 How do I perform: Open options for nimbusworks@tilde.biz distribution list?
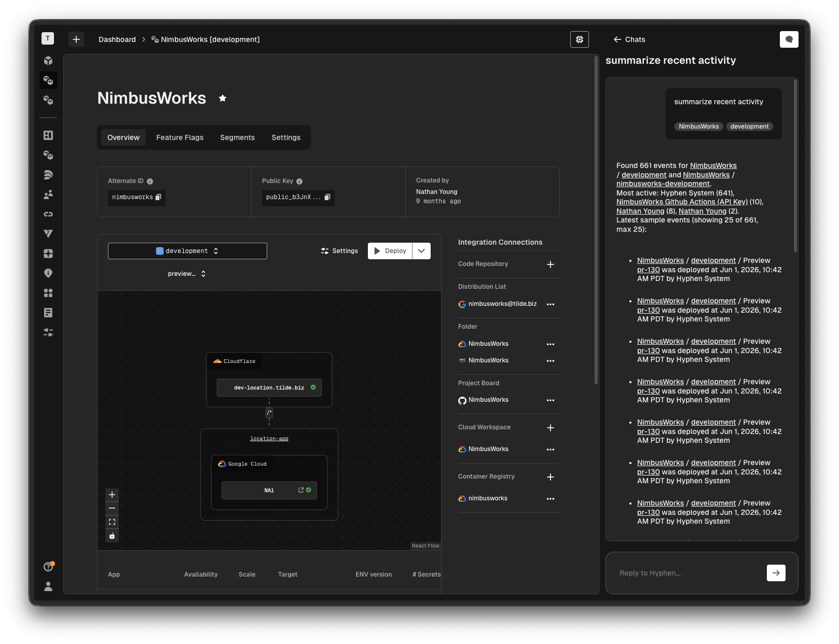click(551, 304)
